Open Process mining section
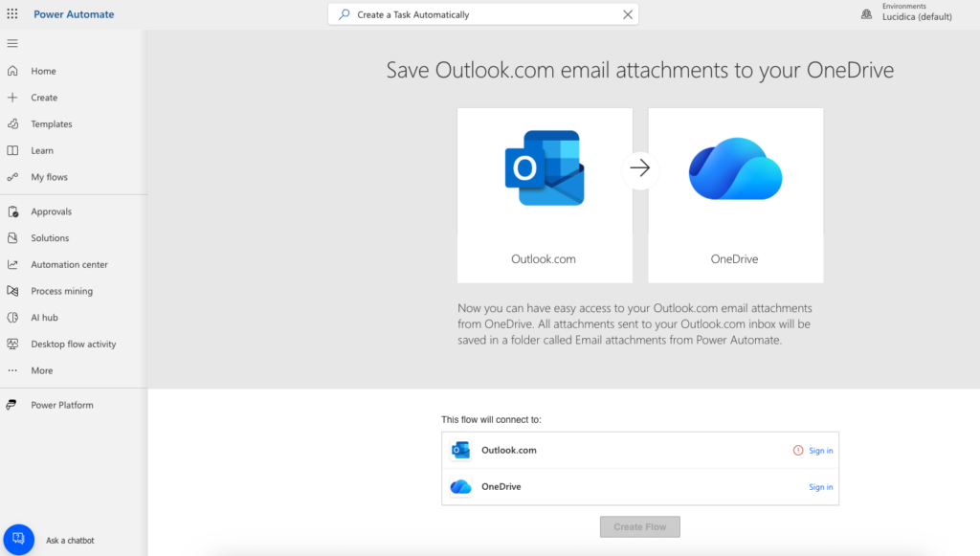This screenshot has height=556, width=980. (x=61, y=291)
